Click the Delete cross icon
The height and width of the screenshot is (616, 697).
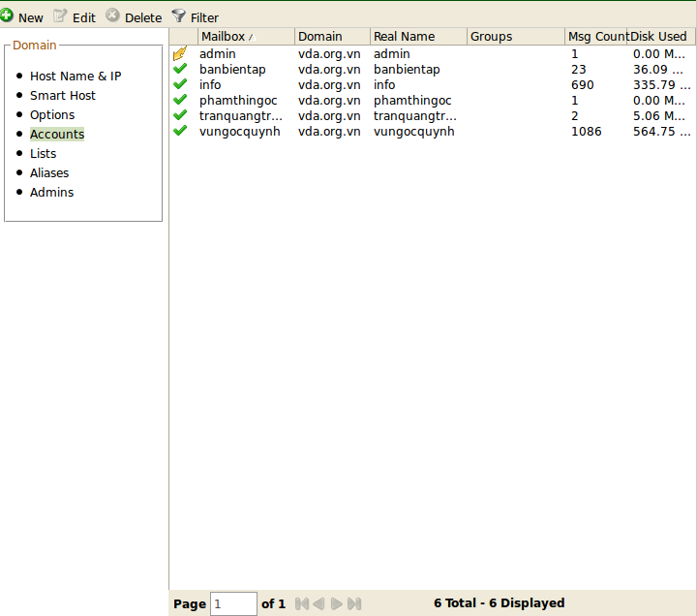[x=112, y=15]
